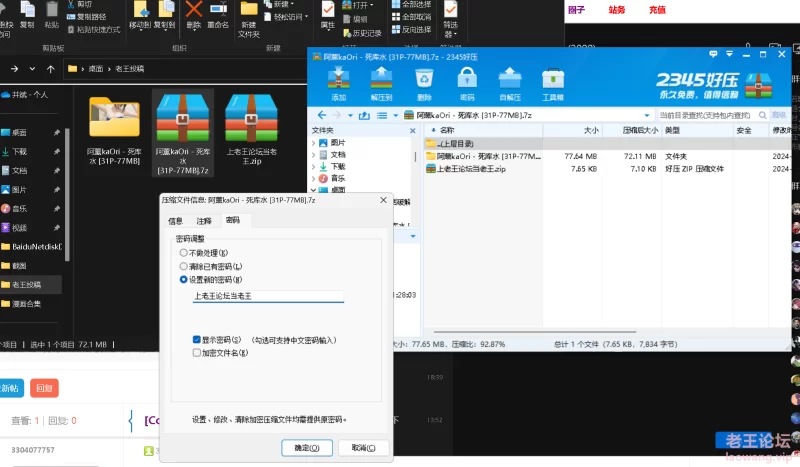
Task: Click the 自解压 (Self-extract) icon in 2345好压
Action: coord(510,84)
